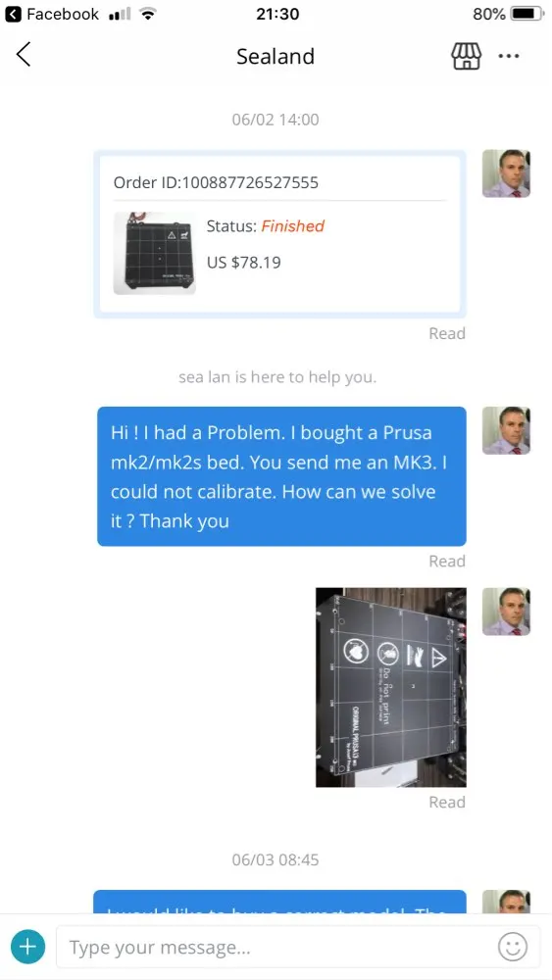The width and height of the screenshot is (552, 980).
Task: Tap the back arrow in the header
Action: pos(24,55)
